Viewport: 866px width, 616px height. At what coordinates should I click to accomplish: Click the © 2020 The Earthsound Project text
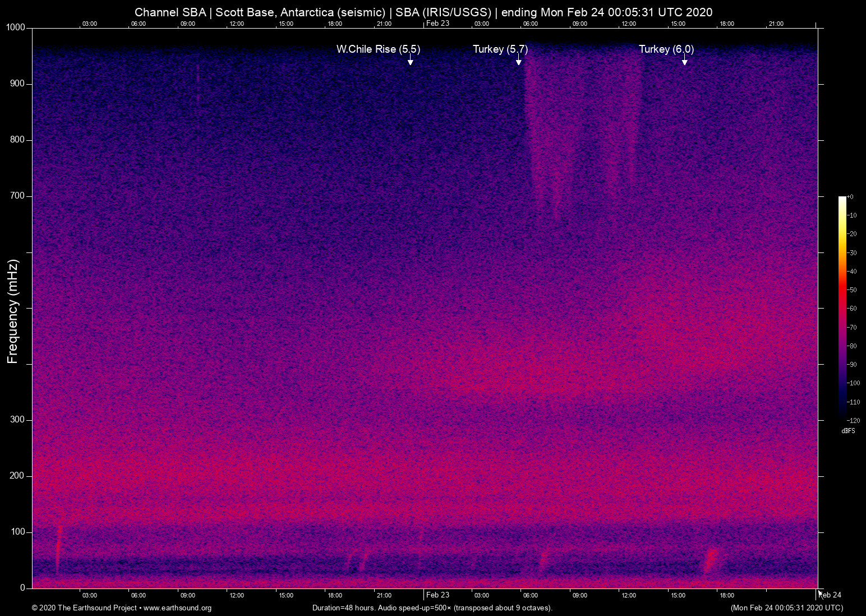(x=84, y=608)
